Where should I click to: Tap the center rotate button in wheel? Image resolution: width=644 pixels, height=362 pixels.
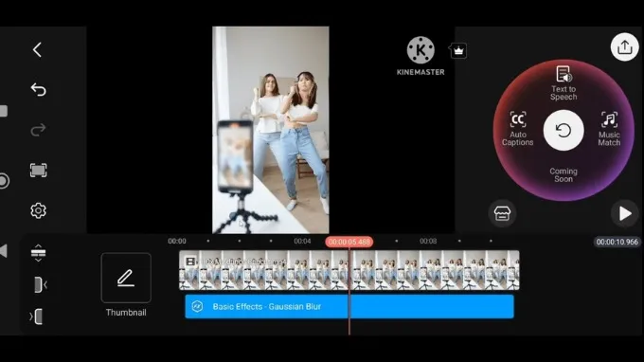[563, 130]
